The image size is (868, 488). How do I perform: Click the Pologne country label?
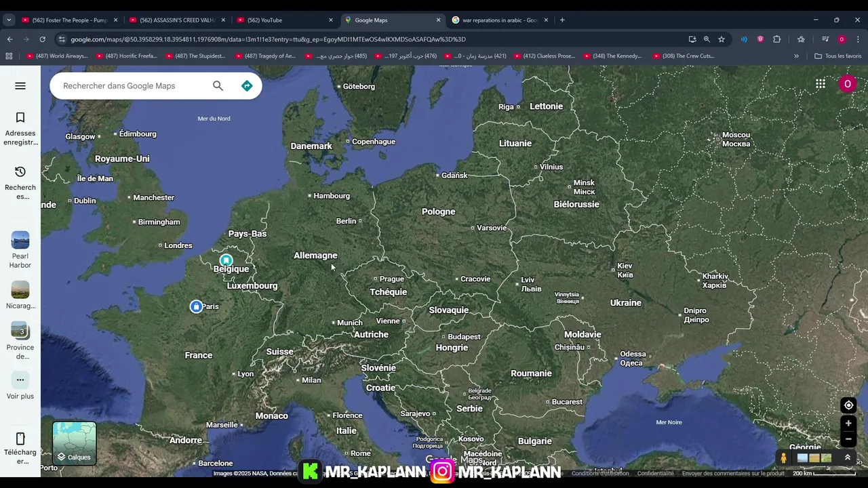point(438,211)
